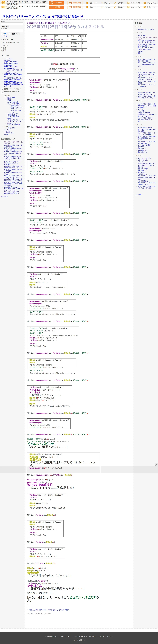The height and width of the screenshot is (644, 158).
Task: Open 直轄Virtualboss menu entry
Action: 10,81
